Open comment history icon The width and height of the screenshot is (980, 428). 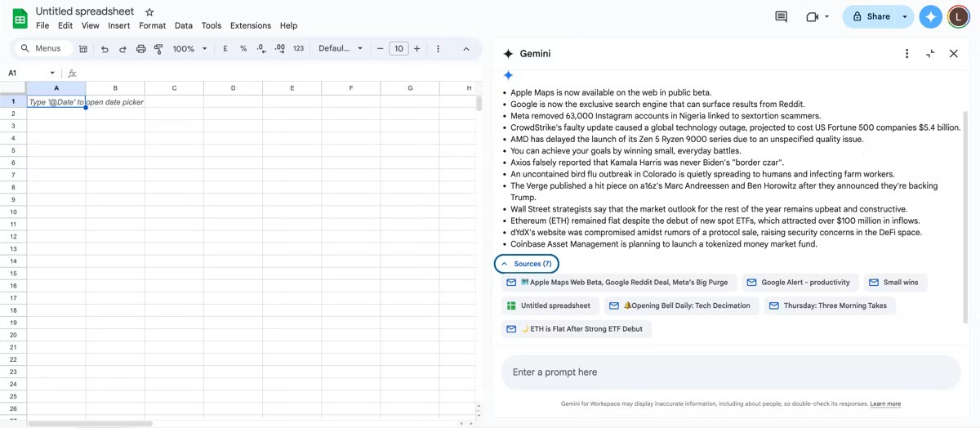coord(781,16)
